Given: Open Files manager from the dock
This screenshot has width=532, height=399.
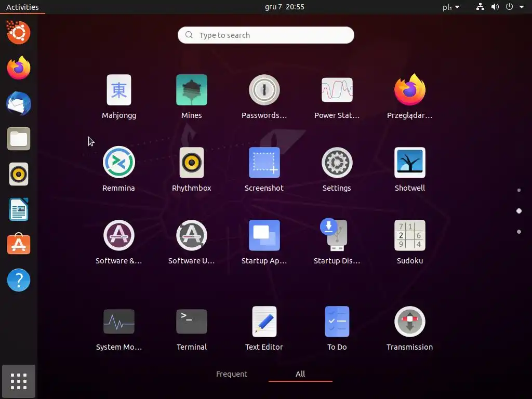Looking at the screenshot, I should coord(18,139).
